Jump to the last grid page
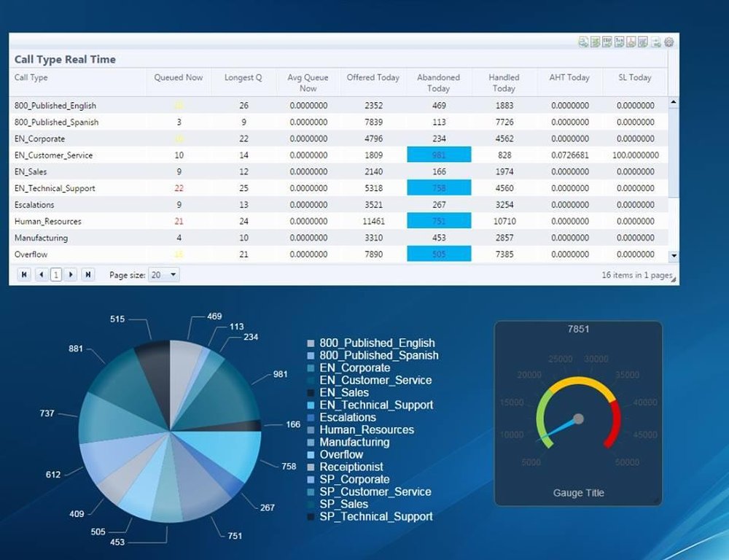Viewport: 729px width, 560px height. (88, 274)
